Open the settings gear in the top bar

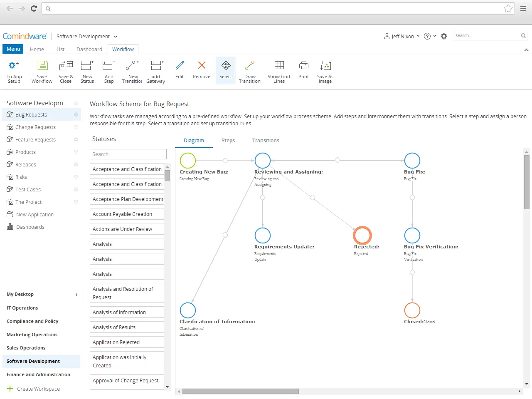[443, 36]
